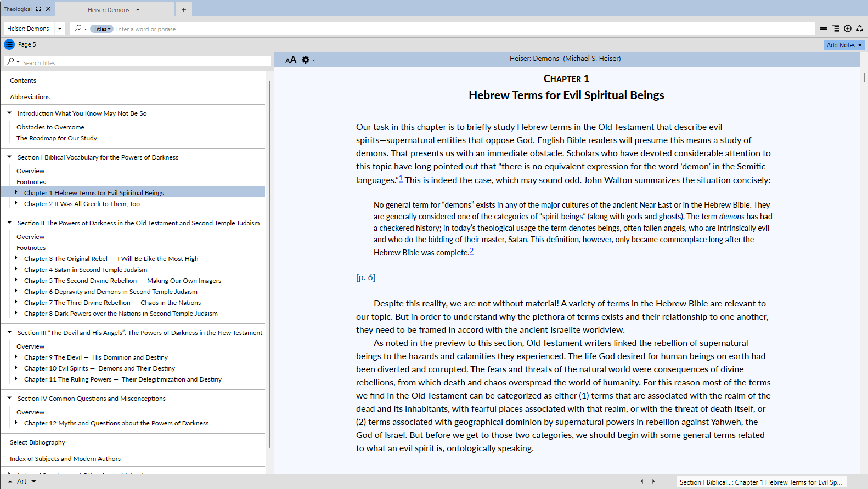Click the indented lines outline icon
868x489 pixels.
pyautogui.click(x=836, y=29)
